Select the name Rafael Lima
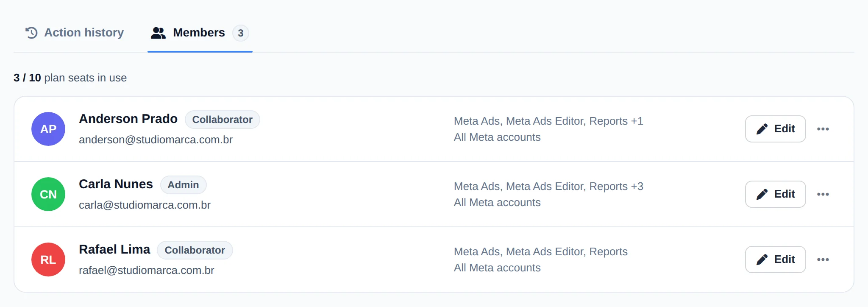 click(x=114, y=249)
